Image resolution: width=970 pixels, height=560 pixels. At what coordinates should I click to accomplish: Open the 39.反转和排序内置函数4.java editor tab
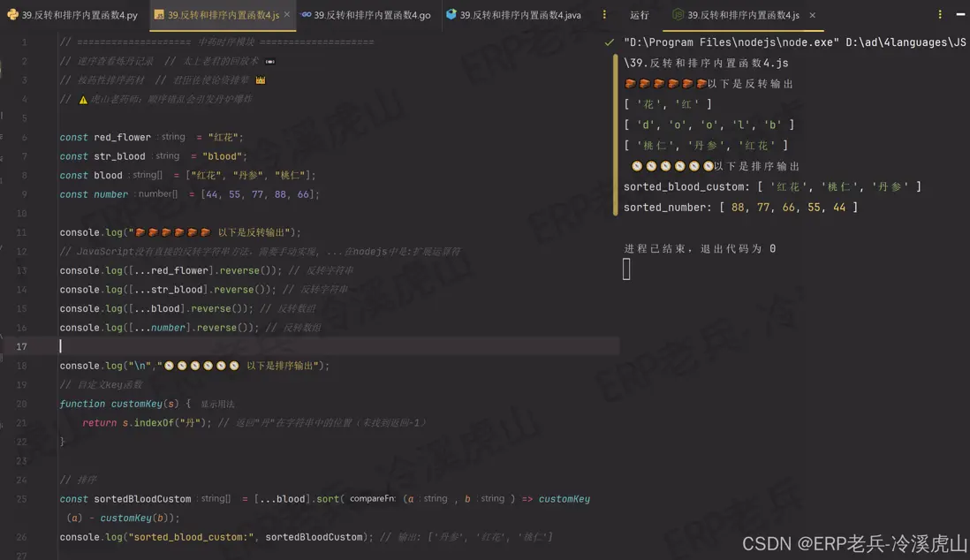(514, 15)
